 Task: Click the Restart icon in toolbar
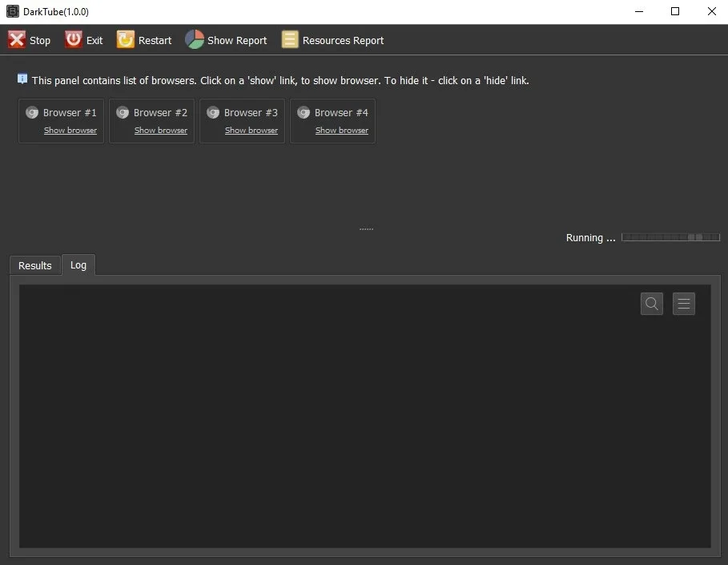[x=126, y=39]
